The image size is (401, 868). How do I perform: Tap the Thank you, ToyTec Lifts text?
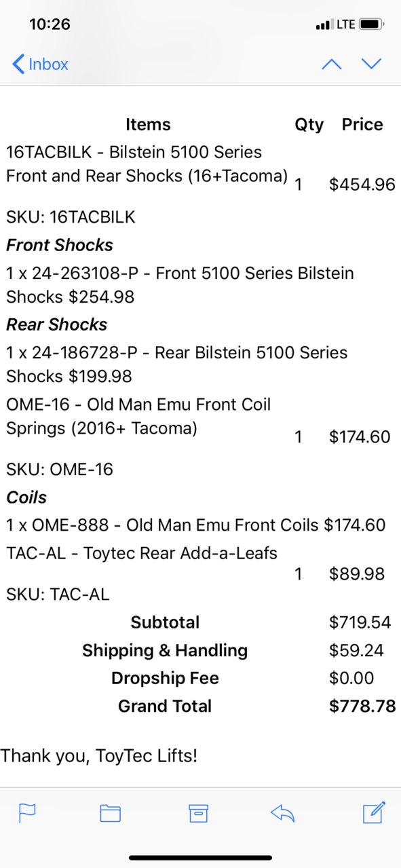coord(99,755)
